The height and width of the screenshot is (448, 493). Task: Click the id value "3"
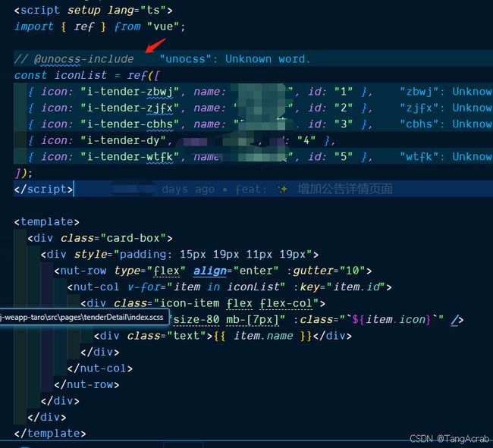click(x=344, y=124)
